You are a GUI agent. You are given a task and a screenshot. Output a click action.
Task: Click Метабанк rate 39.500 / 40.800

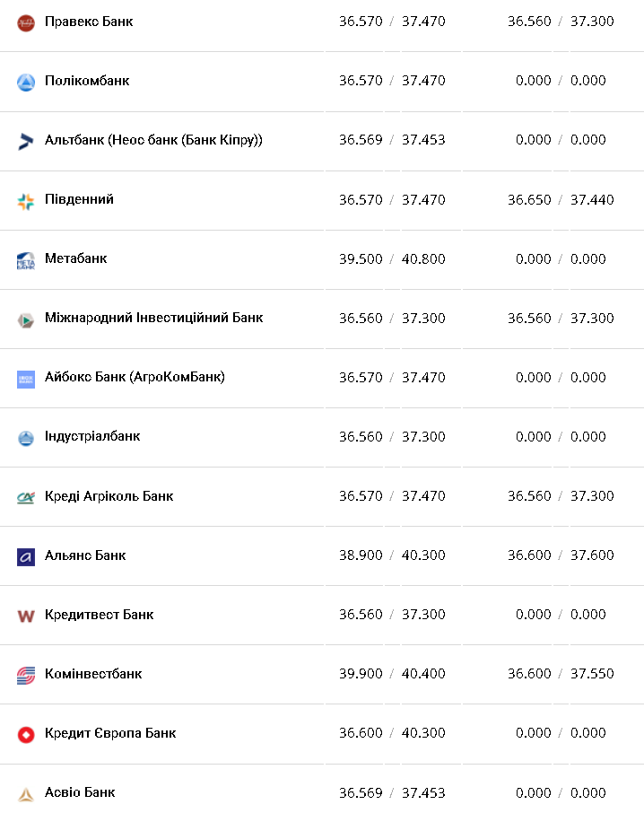tap(392, 258)
